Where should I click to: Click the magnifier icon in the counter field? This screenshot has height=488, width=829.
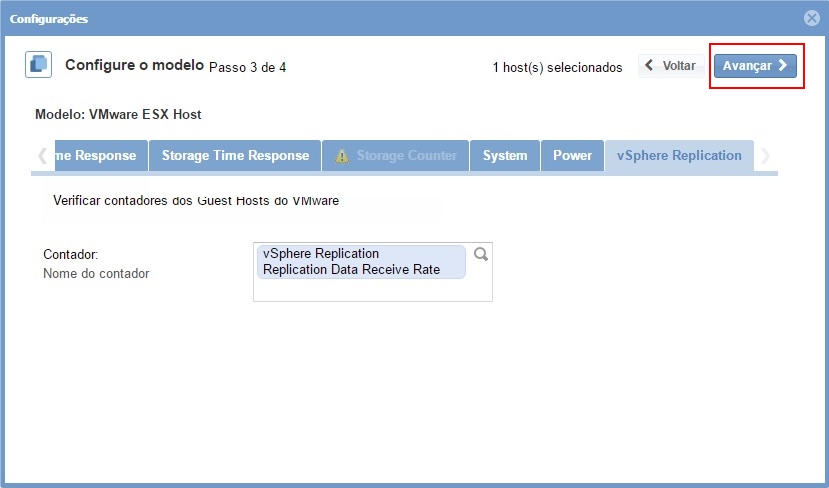click(480, 255)
